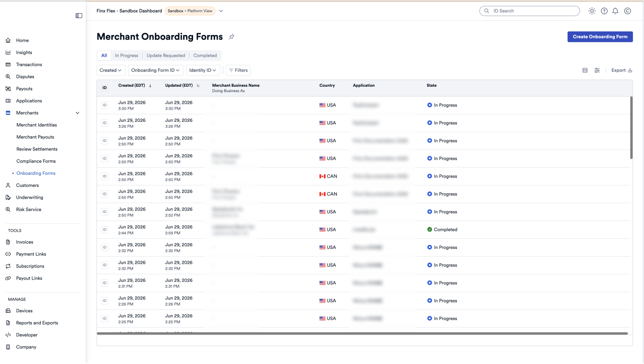
Task: Select the All tab
Action: (x=104, y=56)
